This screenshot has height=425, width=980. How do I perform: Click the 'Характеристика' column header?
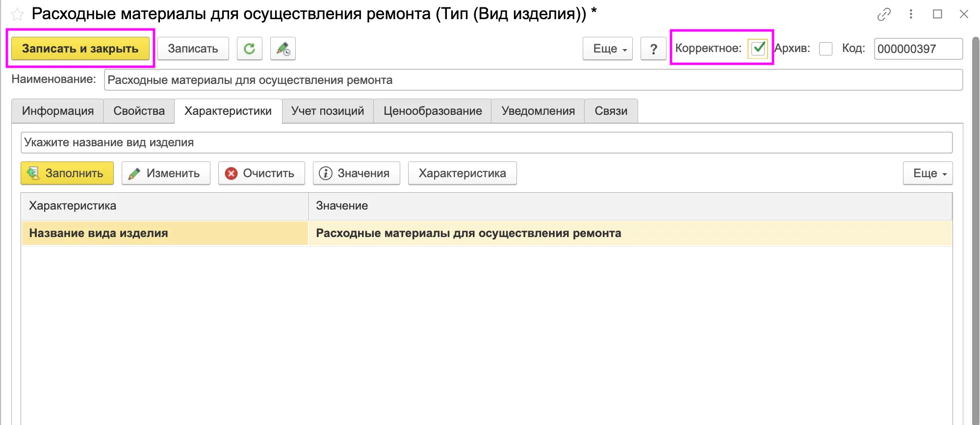(165, 206)
